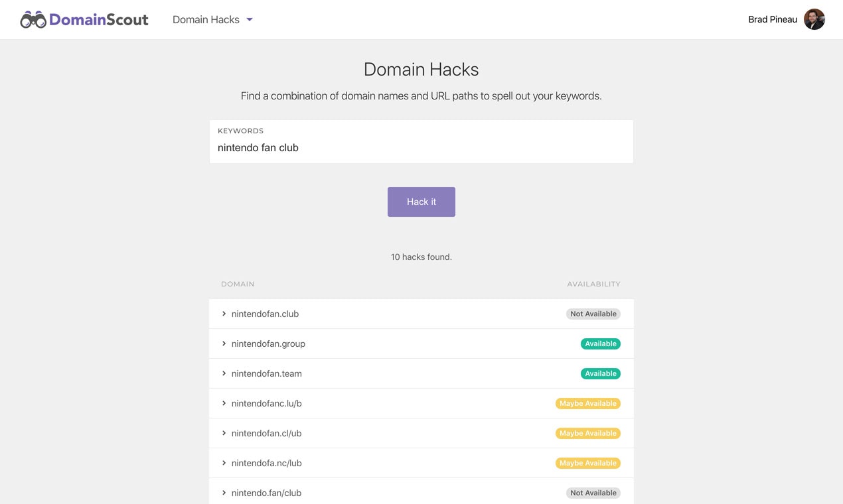Click Maybe Available badge for nintendofanc.lu/b
The height and width of the screenshot is (504, 843).
coord(588,403)
